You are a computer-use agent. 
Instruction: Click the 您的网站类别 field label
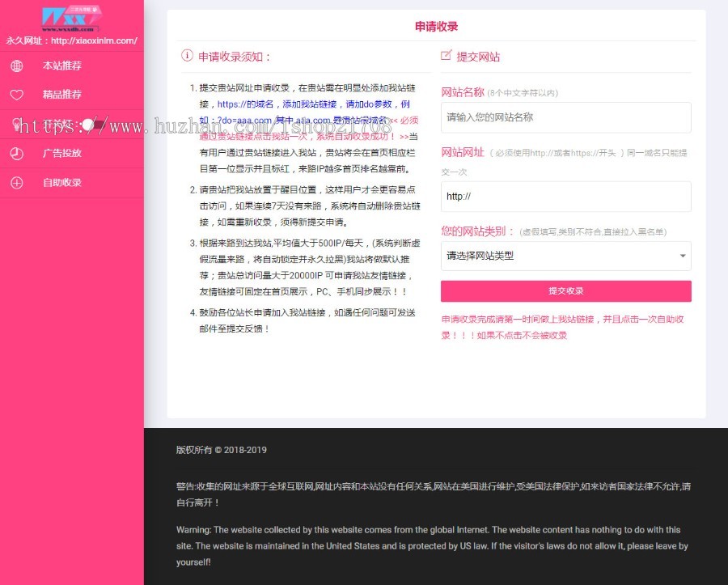coord(478,231)
